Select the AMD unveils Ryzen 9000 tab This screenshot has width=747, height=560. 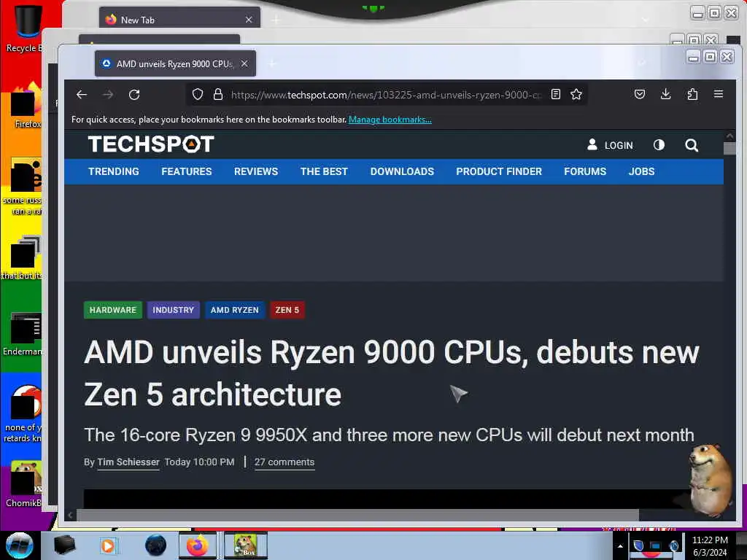[175, 64]
